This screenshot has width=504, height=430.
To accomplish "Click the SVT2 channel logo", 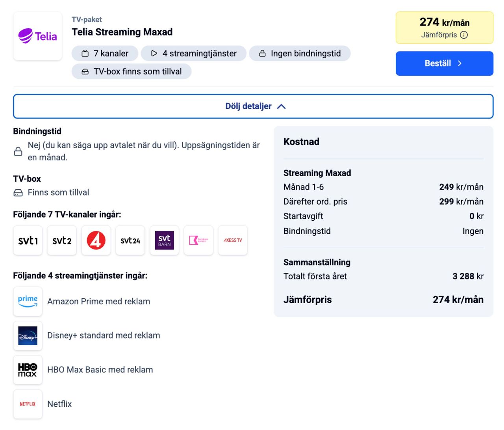I will pyautogui.click(x=62, y=240).
